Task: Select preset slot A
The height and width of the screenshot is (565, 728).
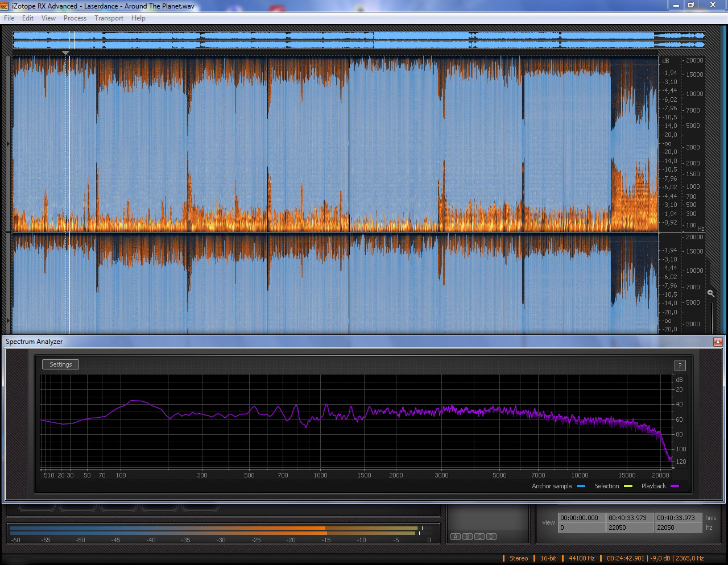Action: pyautogui.click(x=455, y=537)
